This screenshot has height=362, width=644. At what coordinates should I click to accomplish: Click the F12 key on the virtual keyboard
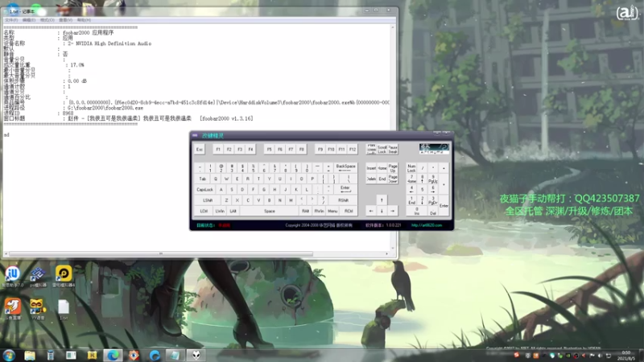[x=353, y=150]
